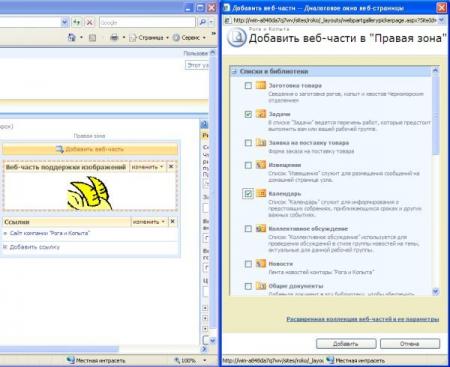Click the Календарь list icon
This screenshot has width=450, height=367.
click(x=261, y=193)
